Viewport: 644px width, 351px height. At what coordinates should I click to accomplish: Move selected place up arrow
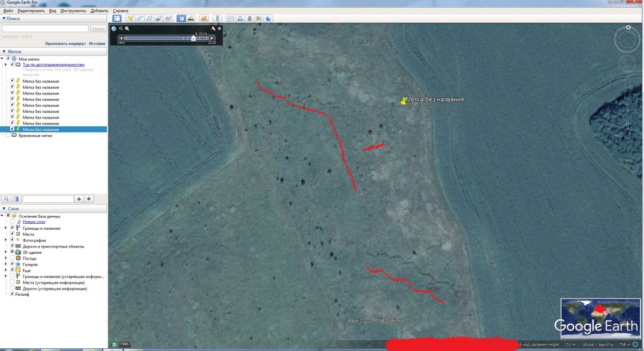[x=79, y=199]
